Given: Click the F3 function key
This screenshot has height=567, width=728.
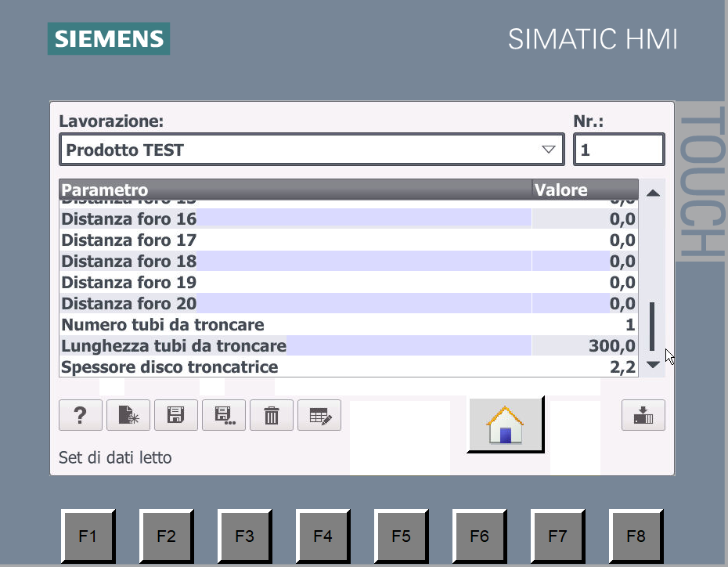Looking at the screenshot, I should (245, 536).
